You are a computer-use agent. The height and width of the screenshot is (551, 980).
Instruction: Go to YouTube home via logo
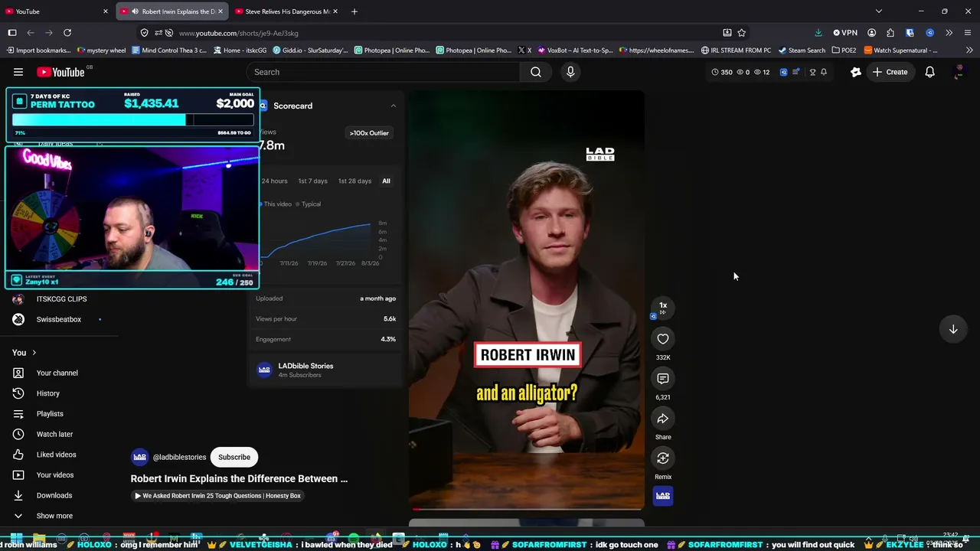tap(60, 72)
